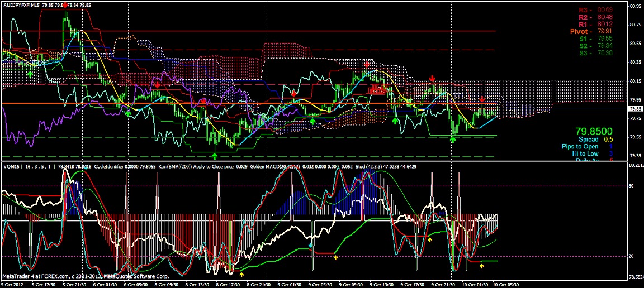This screenshot has height=288, width=644.
Task: Select the leftmost green up arrow on the price chart
Action: pyautogui.click(x=30, y=73)
